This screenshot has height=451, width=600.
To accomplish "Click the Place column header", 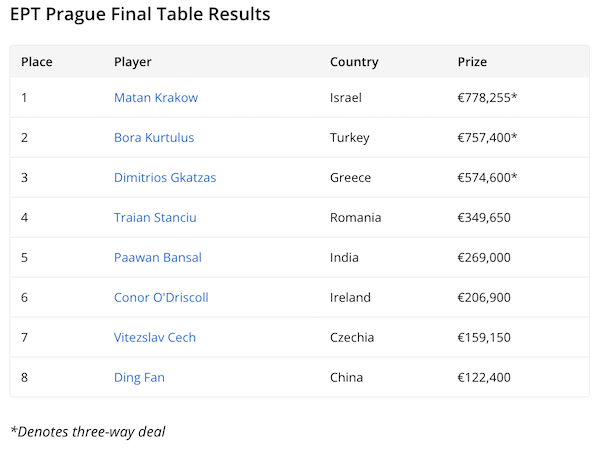I will coord(37,62).
